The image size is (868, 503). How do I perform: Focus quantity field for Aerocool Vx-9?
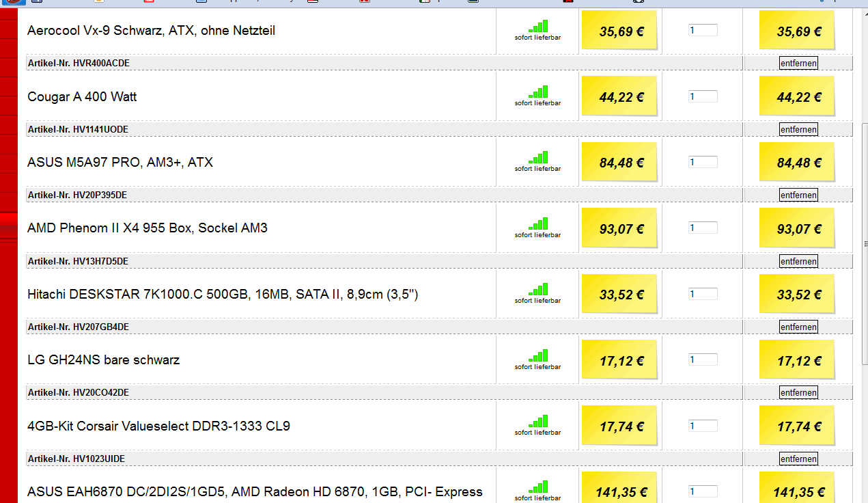click(703, 30)
